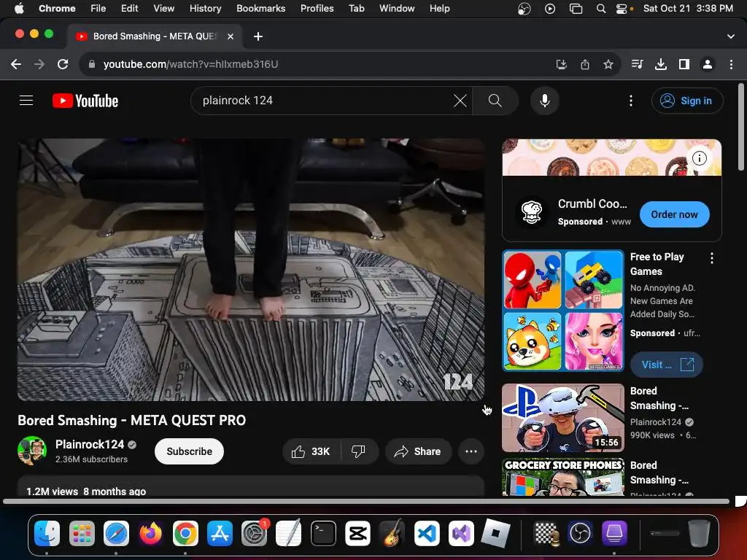Open macOS Control Center in menu bar
Image resolution: width=747 pixels, height=560 pixels.
622,8
